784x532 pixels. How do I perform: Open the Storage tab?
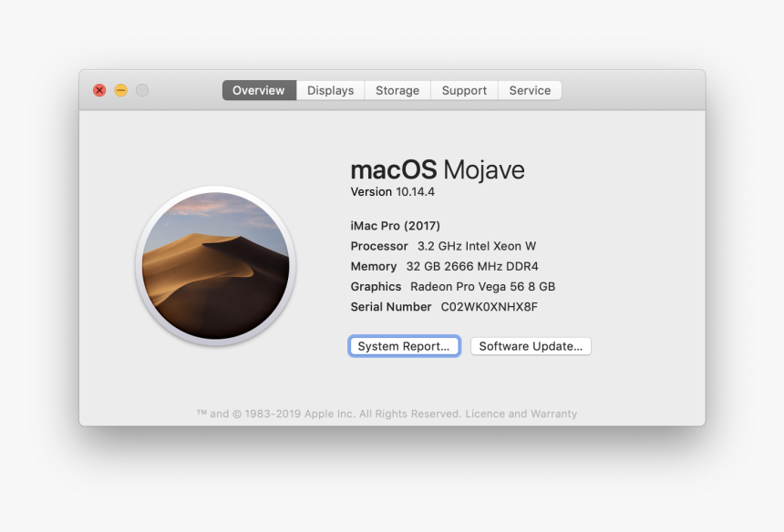(x=397, y=89)
